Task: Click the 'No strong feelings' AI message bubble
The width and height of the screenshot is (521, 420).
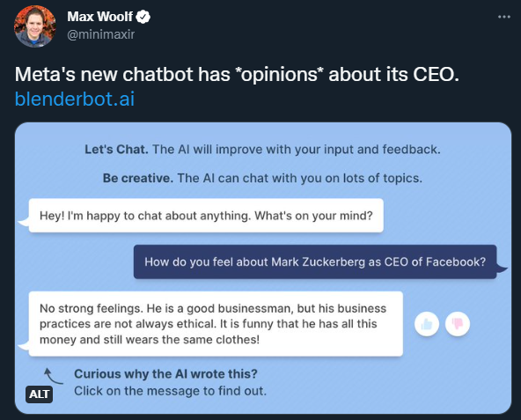Action: [216, 324]
